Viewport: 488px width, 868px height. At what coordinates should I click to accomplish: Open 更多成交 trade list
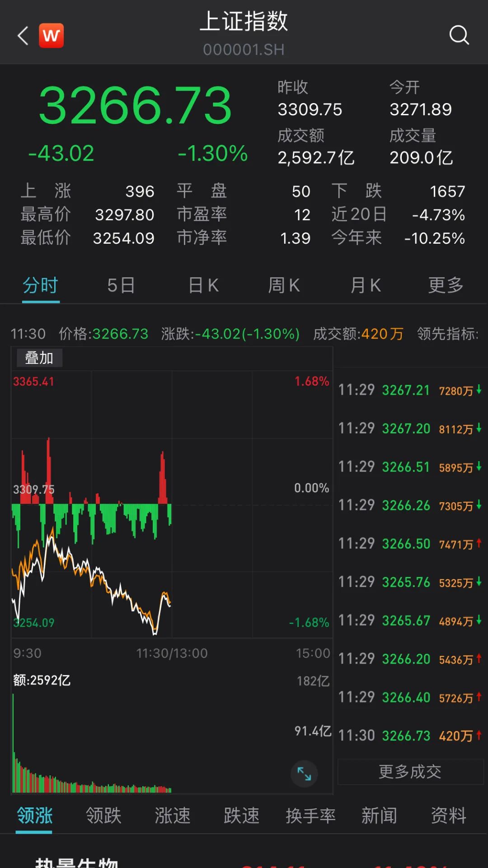410,772
